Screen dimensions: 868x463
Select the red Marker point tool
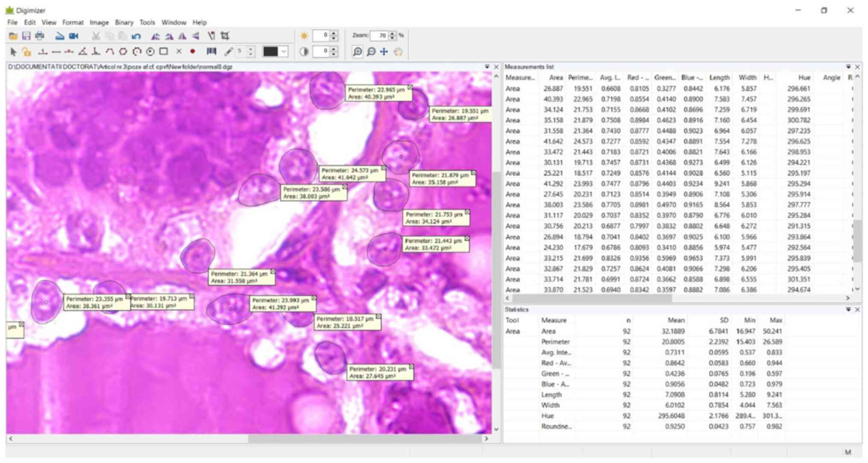pyautogui.click(x=193, y=52)
